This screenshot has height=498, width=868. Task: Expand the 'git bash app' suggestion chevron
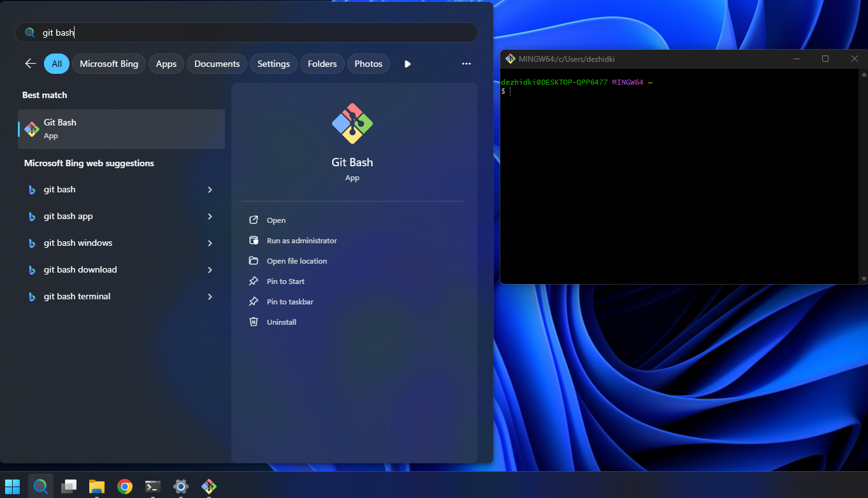click(210, 217)
